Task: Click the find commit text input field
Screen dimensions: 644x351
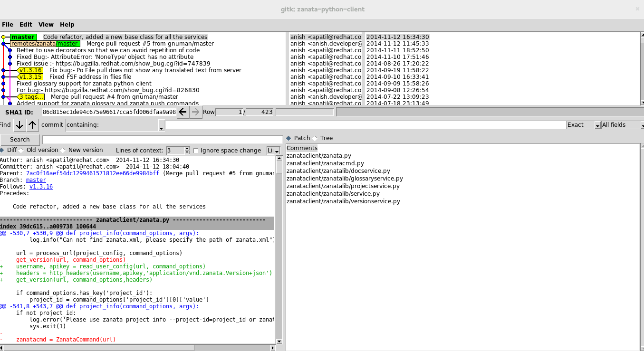Action: [x=365, y=125]
